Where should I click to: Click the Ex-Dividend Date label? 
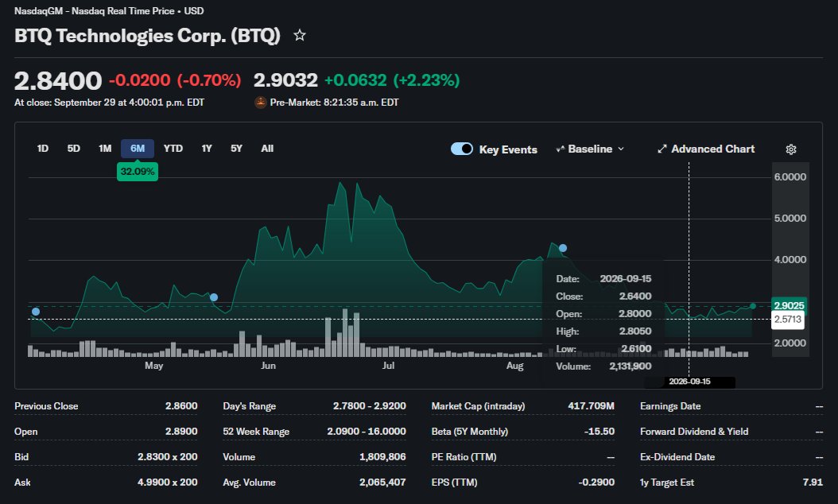pos(677,457)
